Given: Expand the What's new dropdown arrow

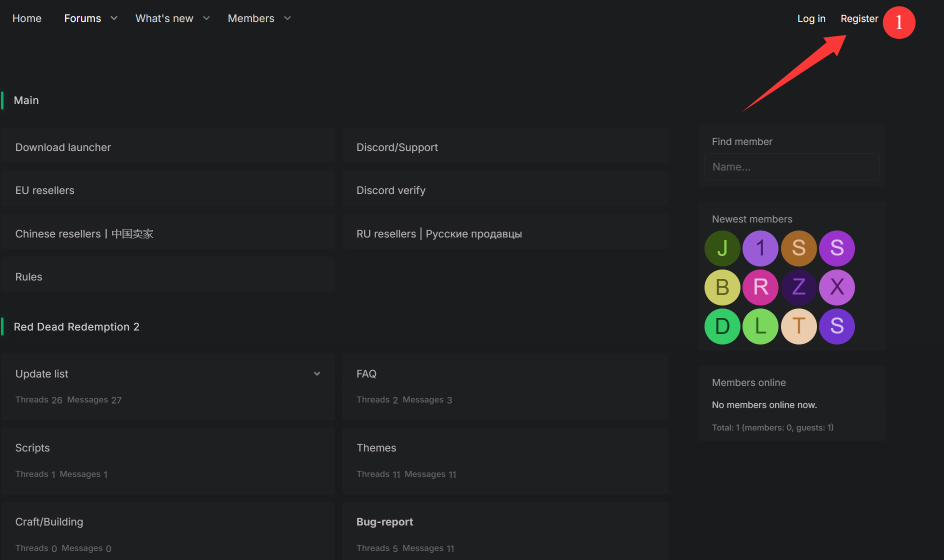Looking at the screenshot, I should point(206,19).
